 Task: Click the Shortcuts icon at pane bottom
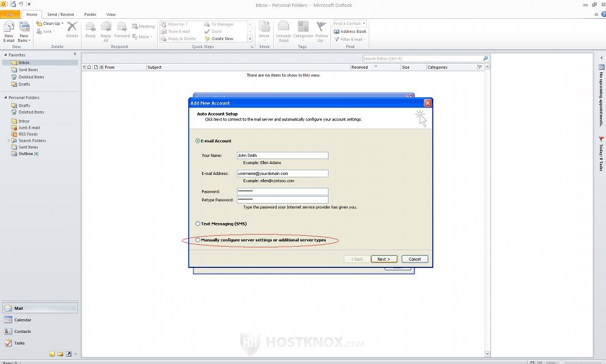(69, 354)
